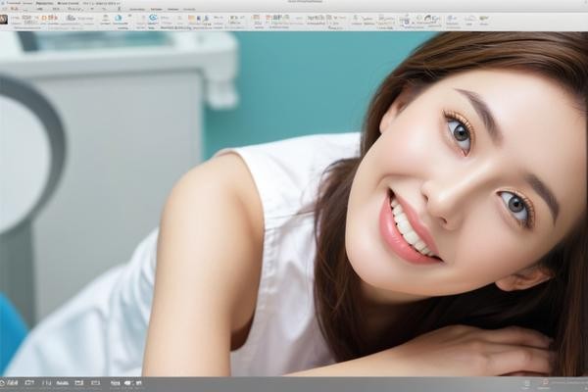Click the blue round icon in the ribbon
Viewport: 588px width, 392px height.
click(x=119, y=18)
